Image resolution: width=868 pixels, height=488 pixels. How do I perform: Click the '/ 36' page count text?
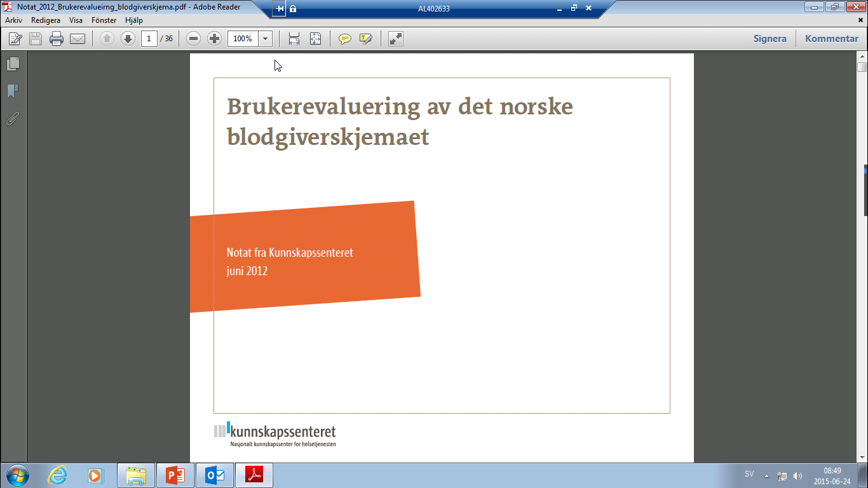click(166, 39)
